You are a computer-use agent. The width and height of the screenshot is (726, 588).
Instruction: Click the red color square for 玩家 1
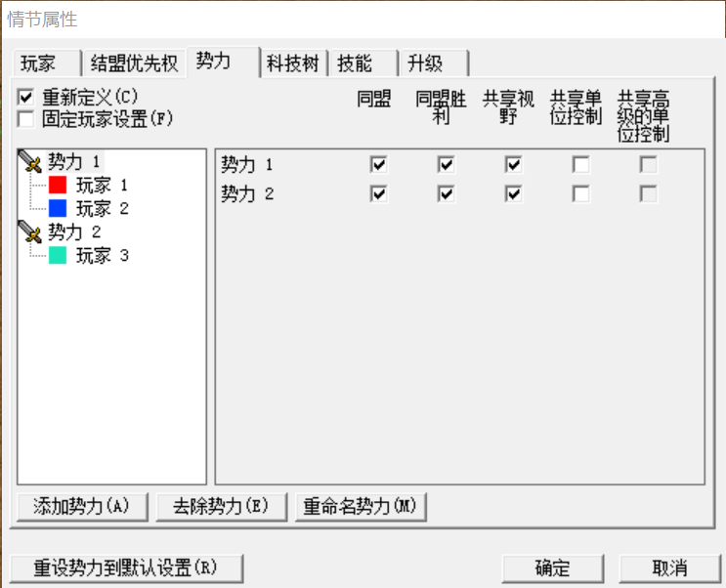coord(58,185)
